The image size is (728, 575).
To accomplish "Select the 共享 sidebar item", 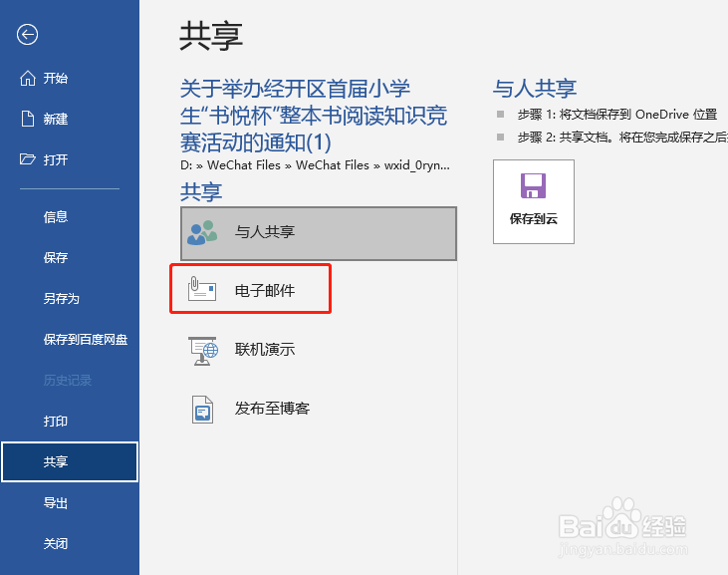I will point(70,461).
